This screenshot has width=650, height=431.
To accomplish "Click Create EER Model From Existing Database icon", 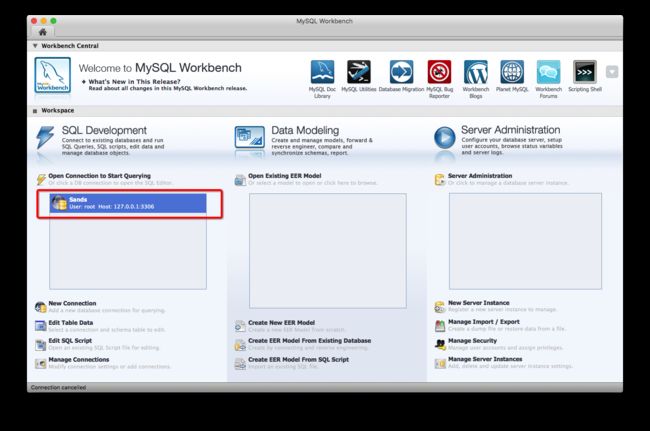I will pos(240,344).
